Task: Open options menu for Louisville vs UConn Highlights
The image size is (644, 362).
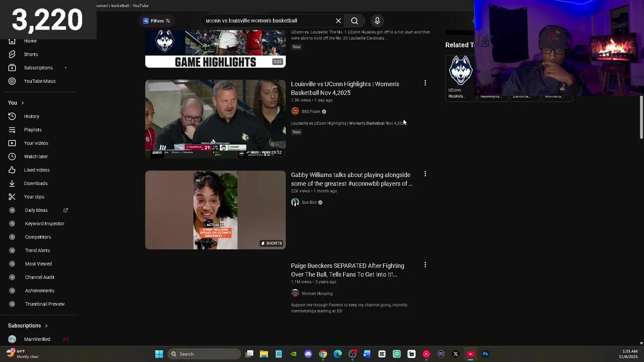Action: coord(425,83)
